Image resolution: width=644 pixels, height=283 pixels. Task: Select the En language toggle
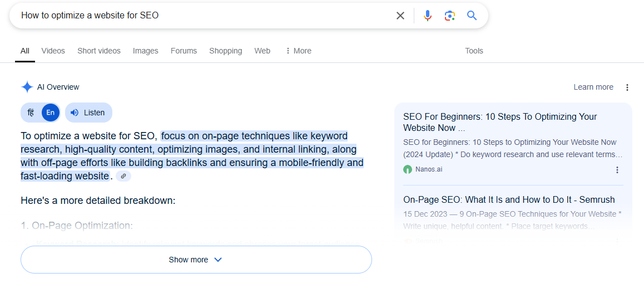pos(51,113)
